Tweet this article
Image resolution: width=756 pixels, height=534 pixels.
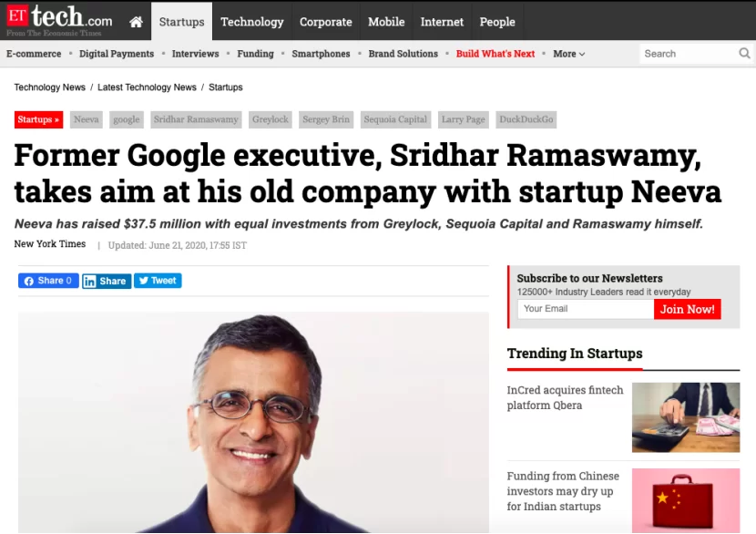pyautogui.click(x=158, y=281)
